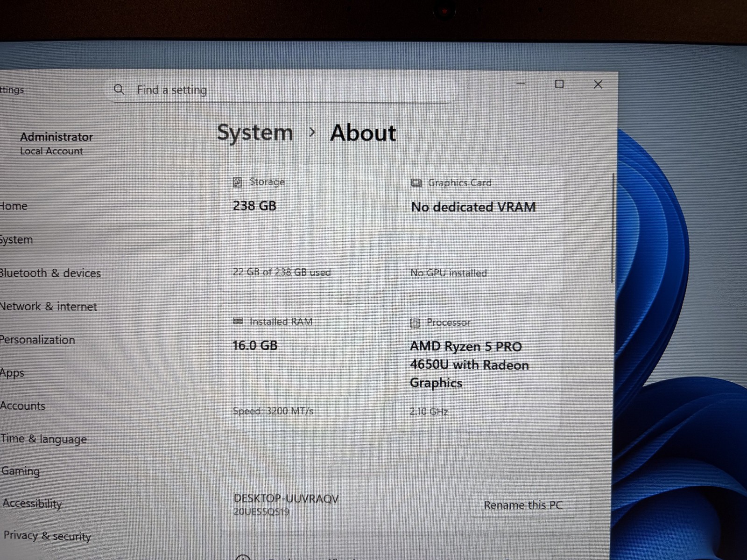This screenshot has height=560, width=747.
Task: Click the Installed RAM icon
Action: (x=238, y=321)
